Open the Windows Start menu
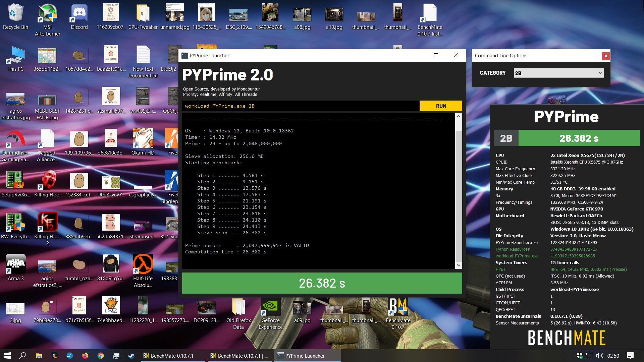 click(x=7, y=356)
